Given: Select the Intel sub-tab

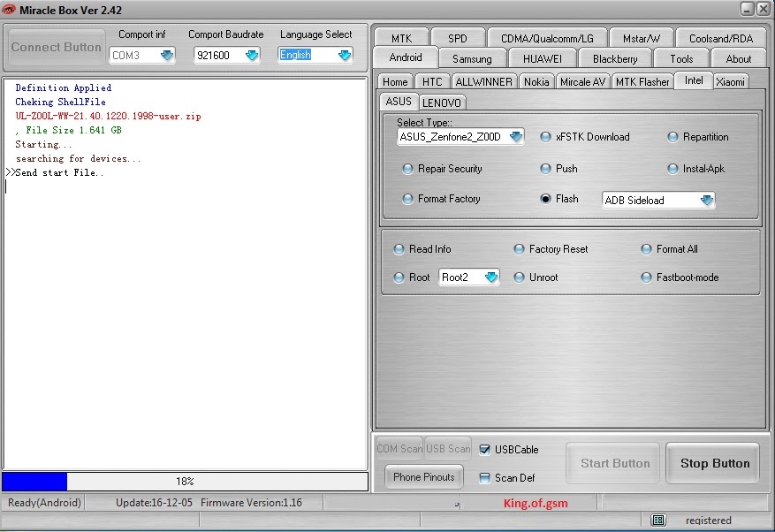Looking at the screenshot, I should pyautogui.click(x=694, y=80).
